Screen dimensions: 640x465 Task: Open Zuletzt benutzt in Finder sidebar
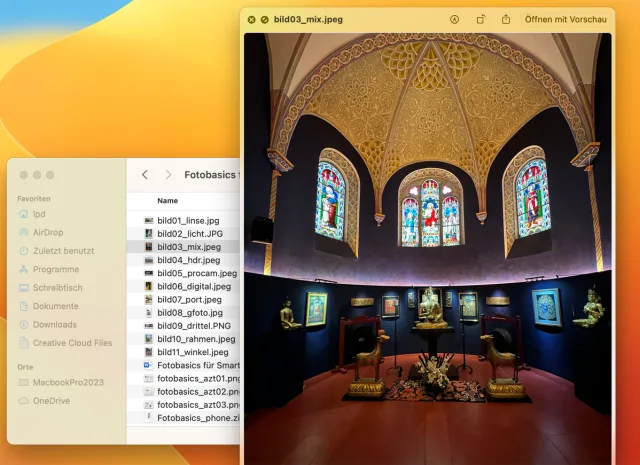[x=66, y=251]
